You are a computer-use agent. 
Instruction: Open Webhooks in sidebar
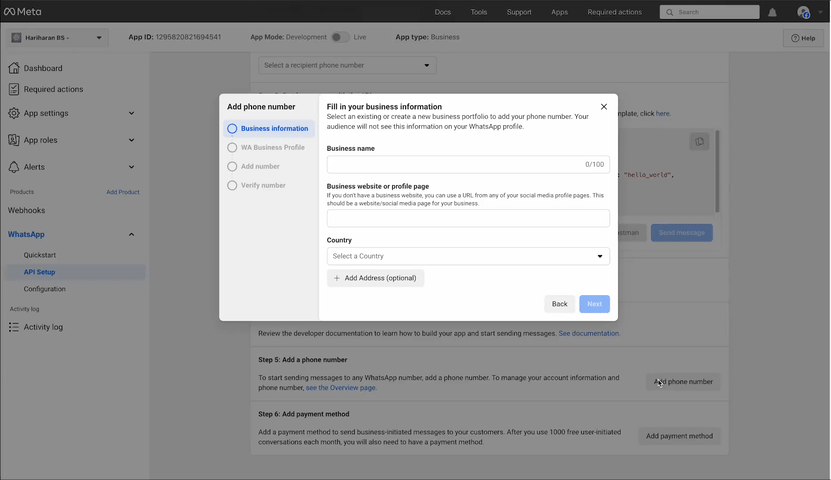click(26, 210)
